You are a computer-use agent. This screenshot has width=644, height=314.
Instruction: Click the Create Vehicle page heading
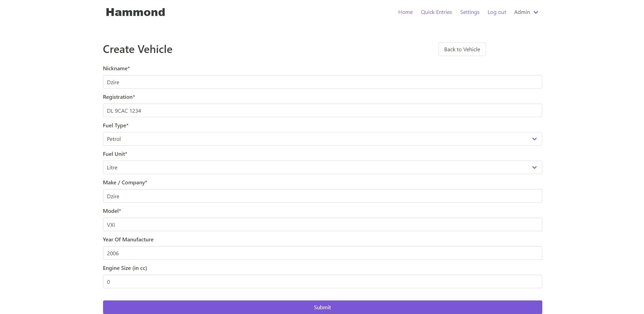coord(137,49)
